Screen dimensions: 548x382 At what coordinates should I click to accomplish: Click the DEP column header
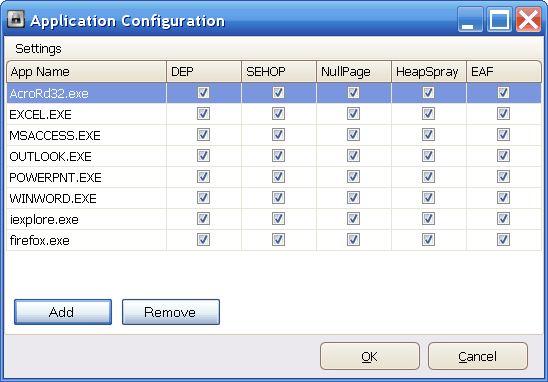pos(204,72)
